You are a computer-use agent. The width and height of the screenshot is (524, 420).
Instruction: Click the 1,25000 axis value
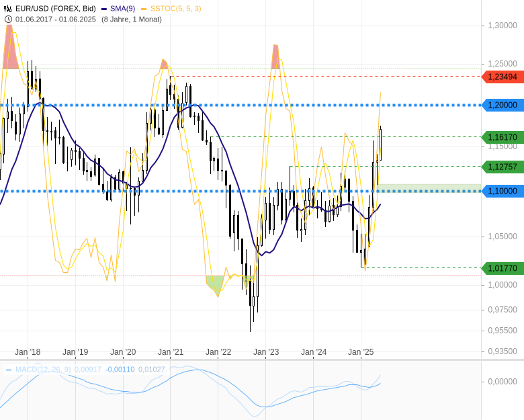[x=503, y=64]
